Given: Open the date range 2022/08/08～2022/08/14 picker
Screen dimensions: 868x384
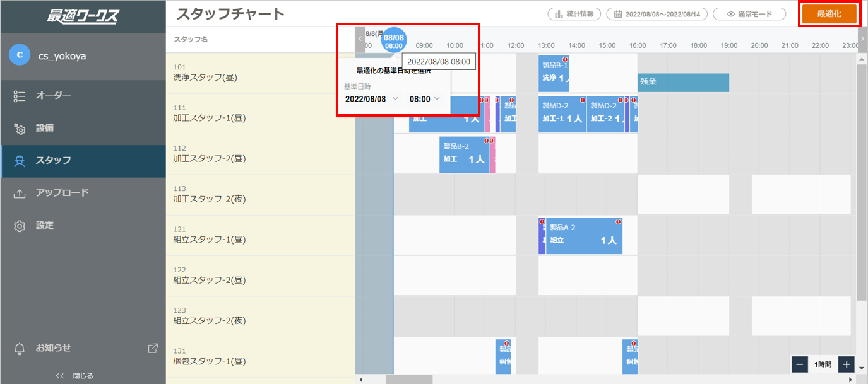Looking at the screenshot, I should pos(657,14).
